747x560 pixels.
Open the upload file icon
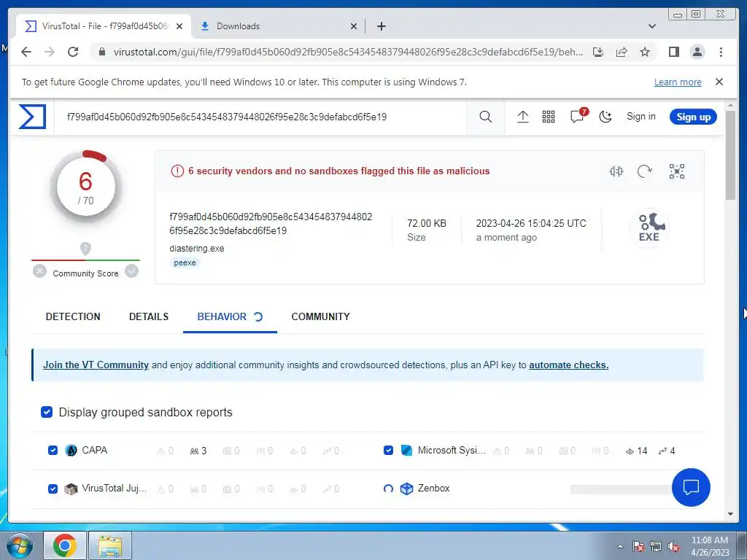pyautogui.click(x=522, y=117)
